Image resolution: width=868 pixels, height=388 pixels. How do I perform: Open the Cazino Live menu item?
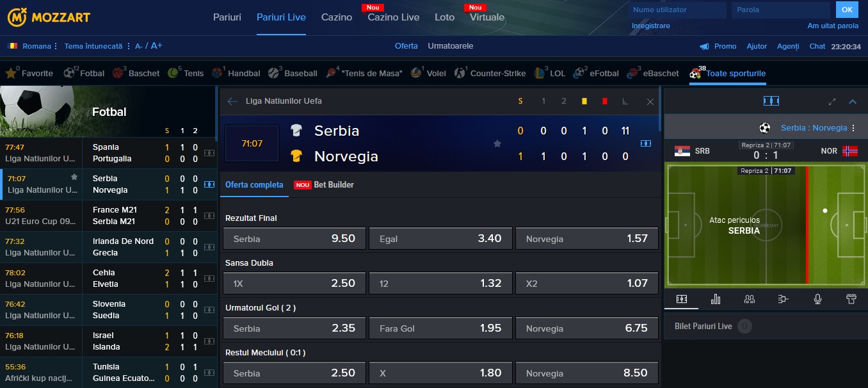tap(393, 17)
